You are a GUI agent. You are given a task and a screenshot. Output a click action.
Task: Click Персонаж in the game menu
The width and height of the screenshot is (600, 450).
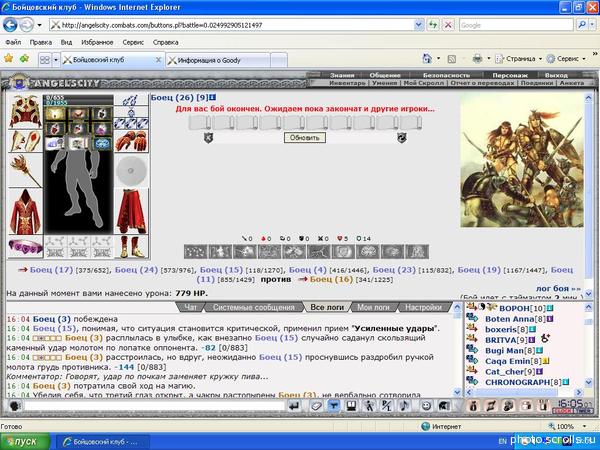[x=510, y=75]
